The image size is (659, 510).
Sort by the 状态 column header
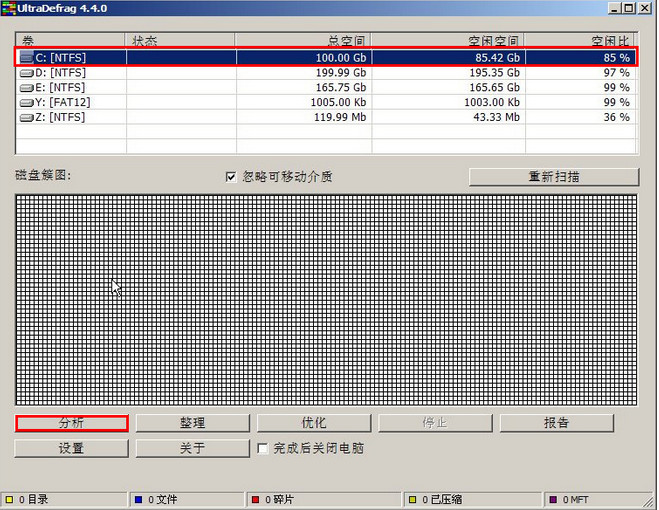pyautogui.click(x=180, y=40)
